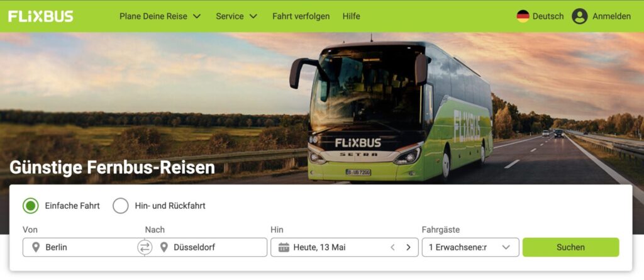The width and height of the screenshot is (644, 280).
Task: Swap departure and destination cities
Action: [145, 247]
